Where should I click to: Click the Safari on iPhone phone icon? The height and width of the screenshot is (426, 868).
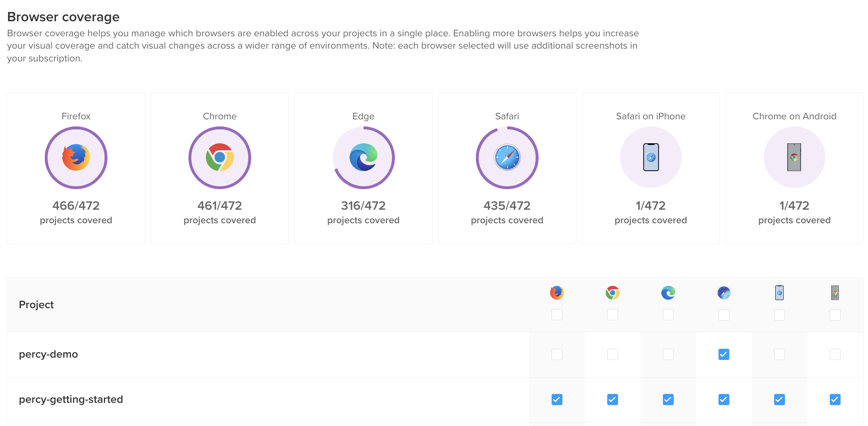tap(651, 158)
